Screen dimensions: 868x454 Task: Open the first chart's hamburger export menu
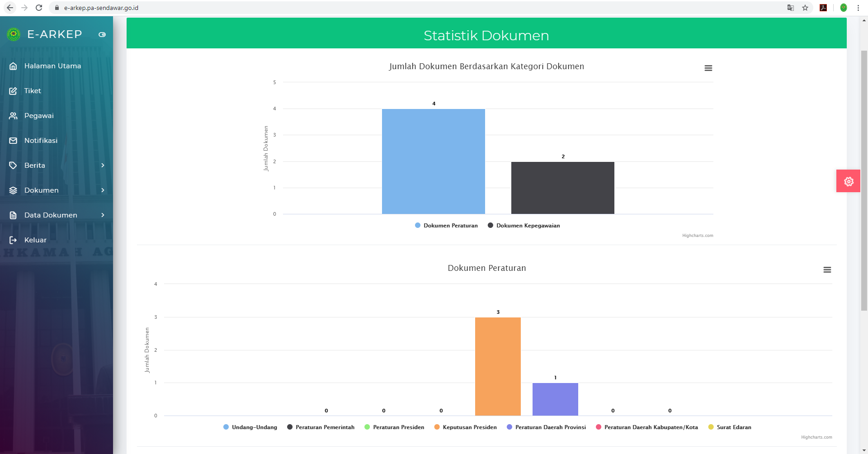point(708,68)
